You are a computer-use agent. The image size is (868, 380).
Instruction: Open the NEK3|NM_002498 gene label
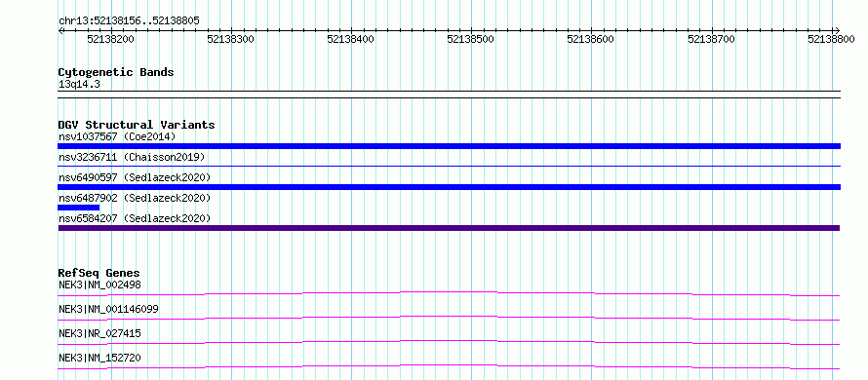point(99,285)
